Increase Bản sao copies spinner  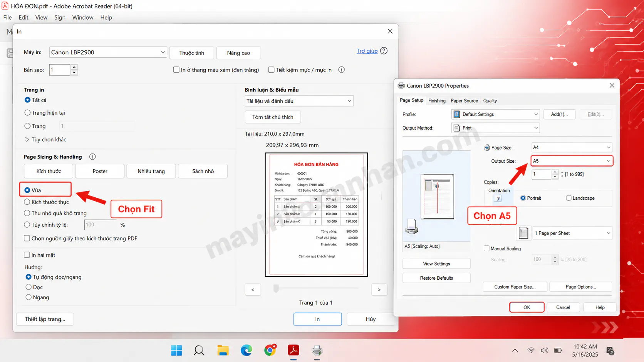point(74,67)
